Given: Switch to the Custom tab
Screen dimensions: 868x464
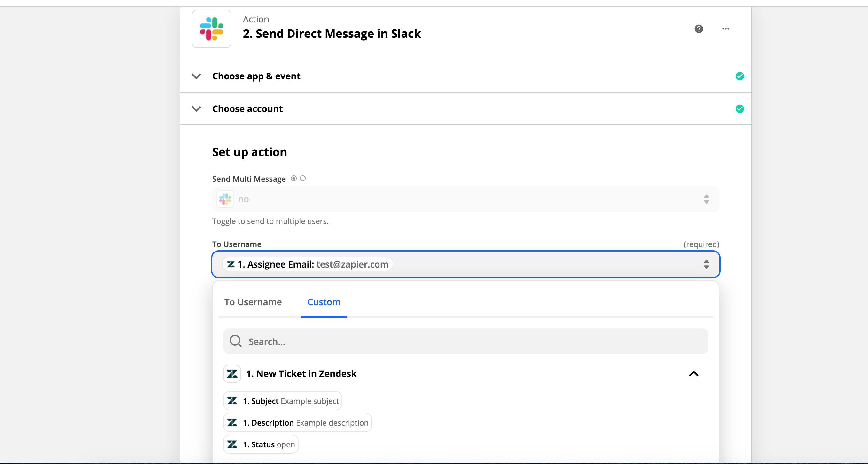Looking at the screenshot, I should 324,302.
